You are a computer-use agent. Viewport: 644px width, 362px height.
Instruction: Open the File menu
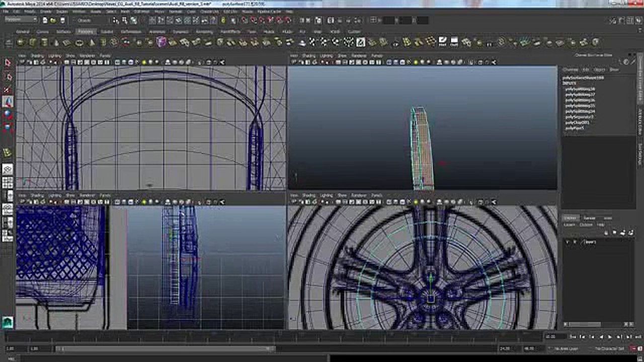click(x=6, y=11)
